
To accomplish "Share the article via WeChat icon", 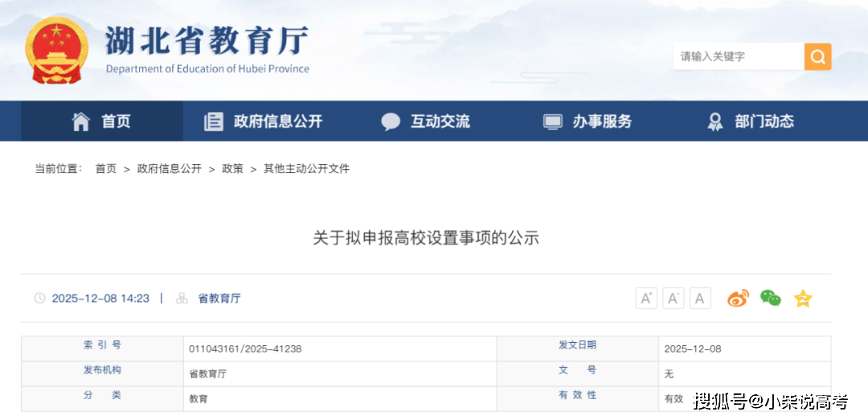I will click(771, 298).
